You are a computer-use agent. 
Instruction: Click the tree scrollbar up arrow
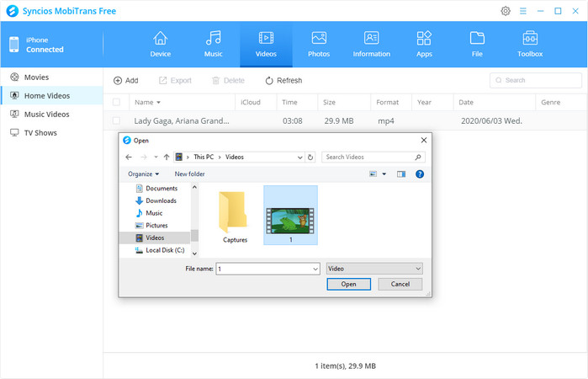194,187
